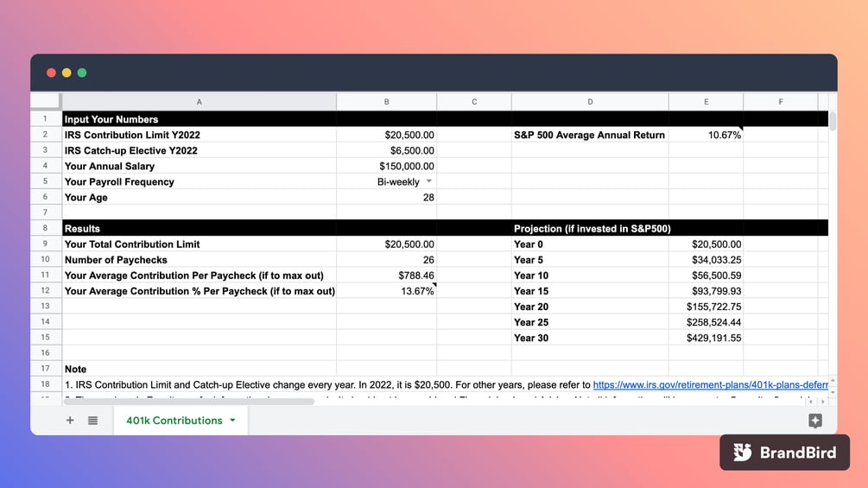Click the Year 20 label

click(531, 307)
